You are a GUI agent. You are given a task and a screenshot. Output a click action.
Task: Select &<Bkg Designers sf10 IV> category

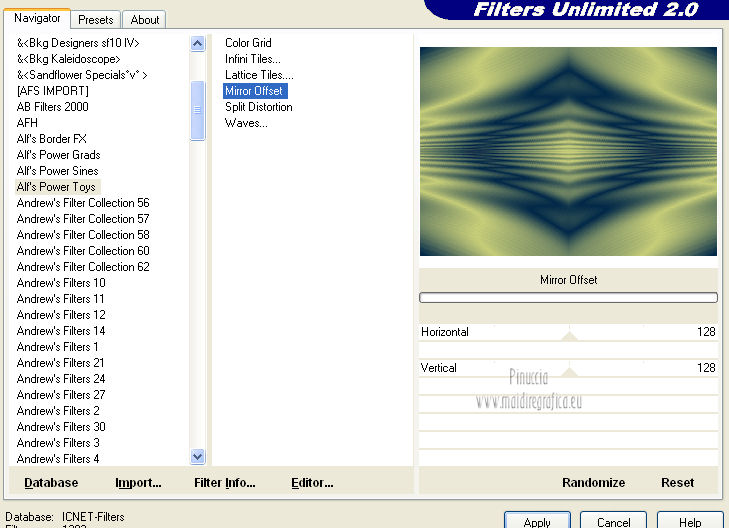78,43
